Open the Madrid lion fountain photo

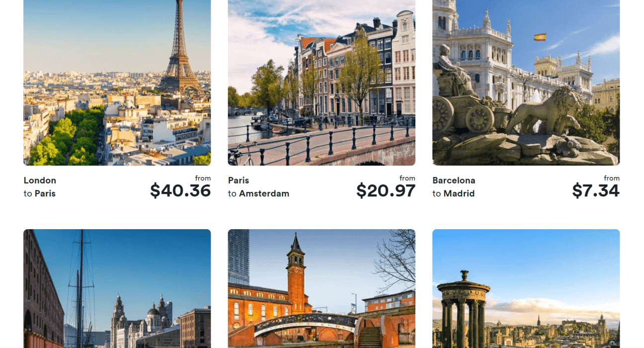(x=526, y=83)
